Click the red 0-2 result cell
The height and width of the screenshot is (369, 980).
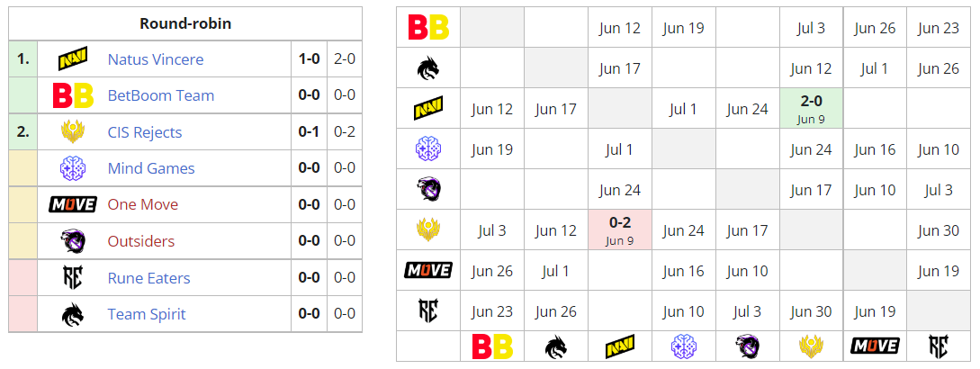[619, 229]
